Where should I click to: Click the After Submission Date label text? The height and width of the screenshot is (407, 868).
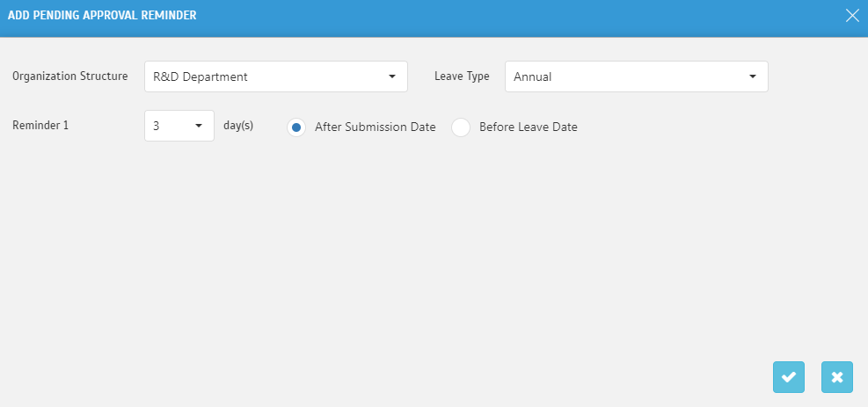coord(376,127)
